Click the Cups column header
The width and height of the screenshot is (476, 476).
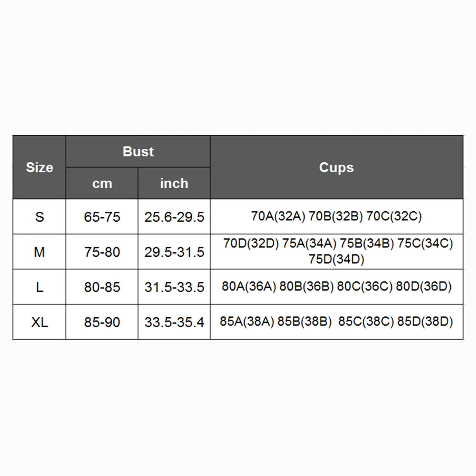pos(336,167)
